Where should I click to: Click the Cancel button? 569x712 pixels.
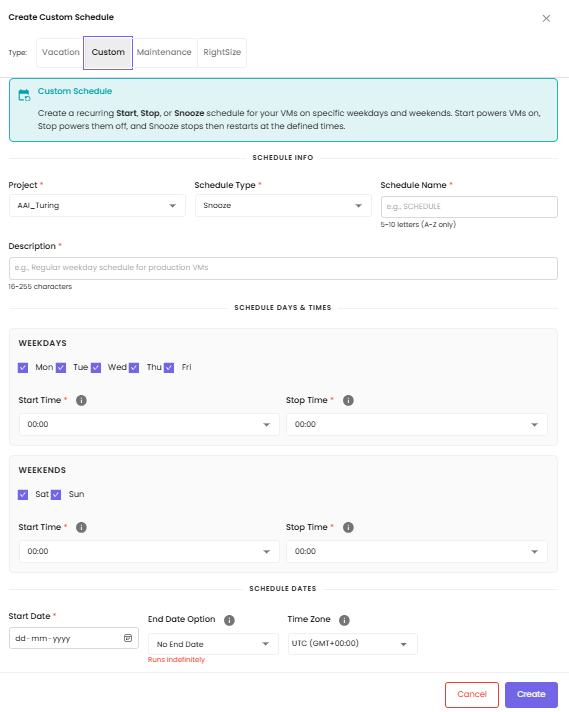tap(472, 694)
